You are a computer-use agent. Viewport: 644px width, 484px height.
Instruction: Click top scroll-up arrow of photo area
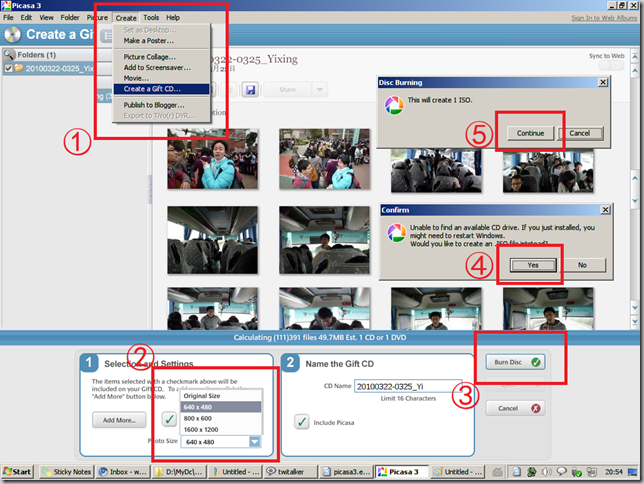(635, 56)
